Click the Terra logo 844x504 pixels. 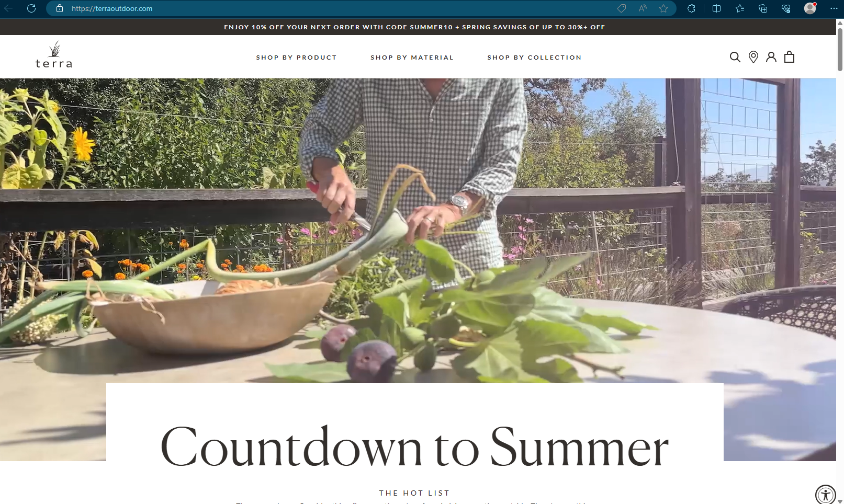[54, 55]
